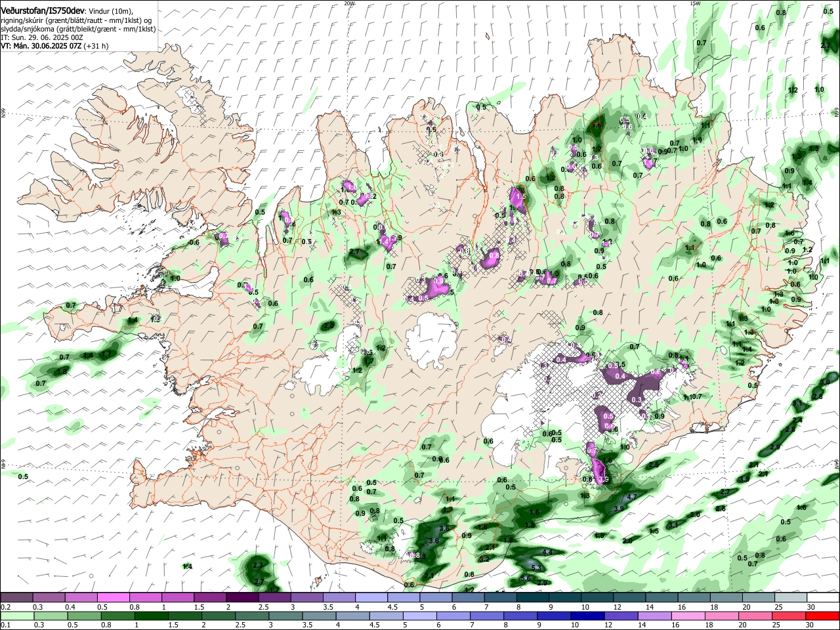Click the Veðurstofan/IS750dev title text
Viewport: 840px width, 630px height.
pos(42,10)
